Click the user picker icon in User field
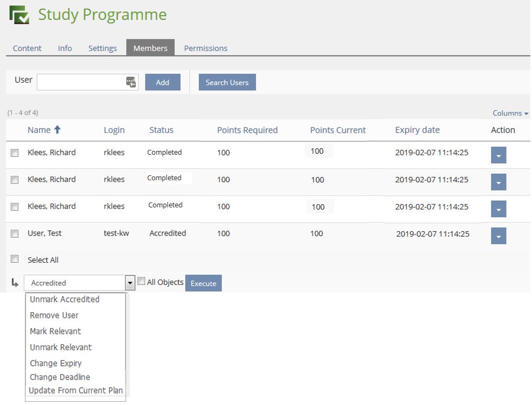Image resolution: width=532 pixels, height=405 pixels. tap(131, 82)
